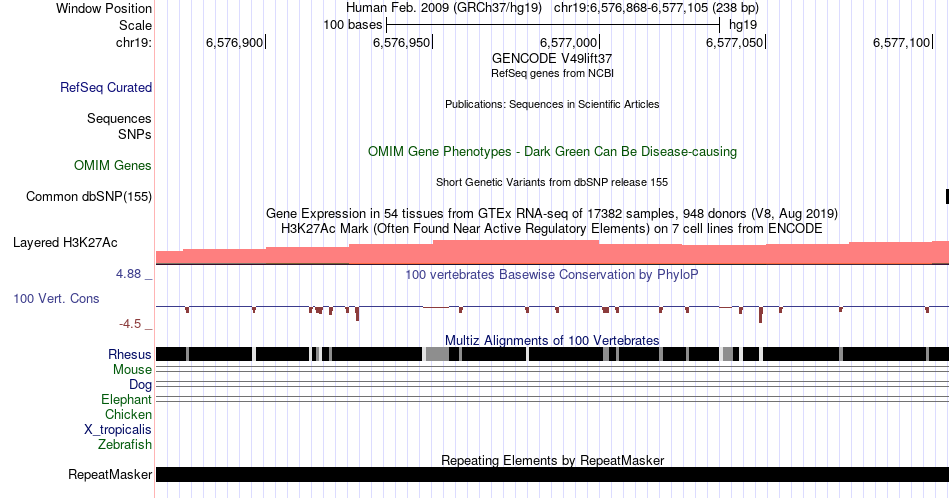The width and height of the screenshot is (950, 498).
Task: Click the GTEx Gene Expression track title
Action: click(x=552, y=213)
